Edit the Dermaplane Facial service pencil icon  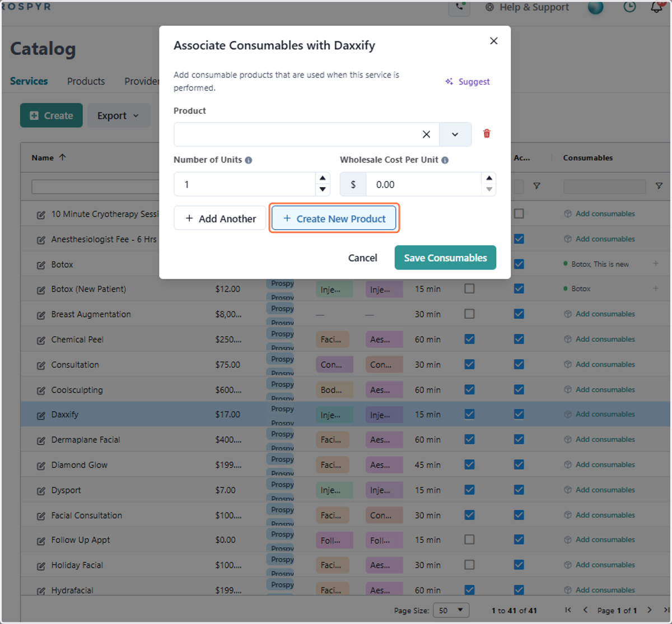click(41, 441)
